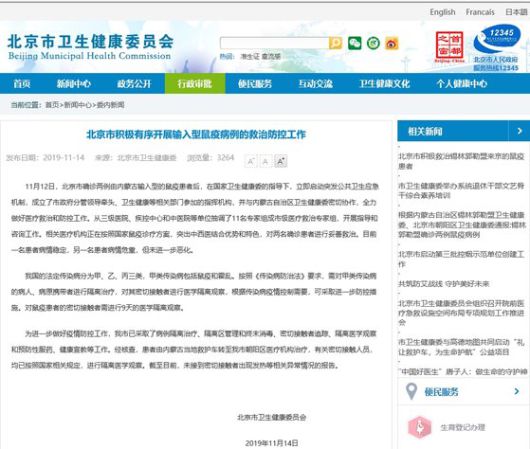Image resolution: width=530 pixels, height=449 pixels.
Task: Increase article font size button
Action: tap(281, 161)
